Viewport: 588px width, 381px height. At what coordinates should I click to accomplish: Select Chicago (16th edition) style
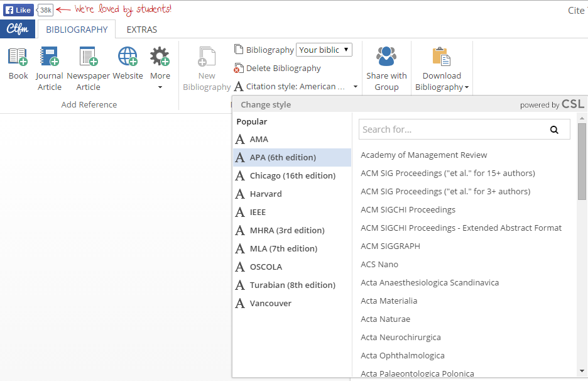pyautogui.click(x=291, y=175)
